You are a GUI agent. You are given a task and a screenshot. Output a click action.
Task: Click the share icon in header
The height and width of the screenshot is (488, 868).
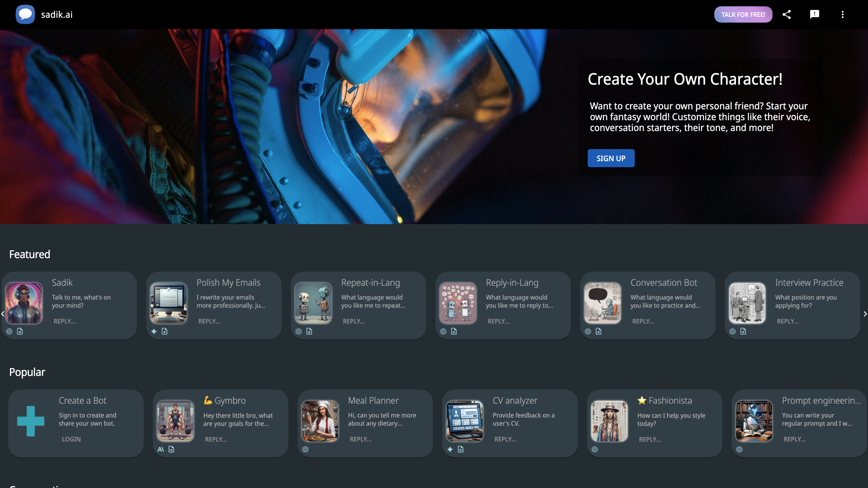(x=786, y=14)
